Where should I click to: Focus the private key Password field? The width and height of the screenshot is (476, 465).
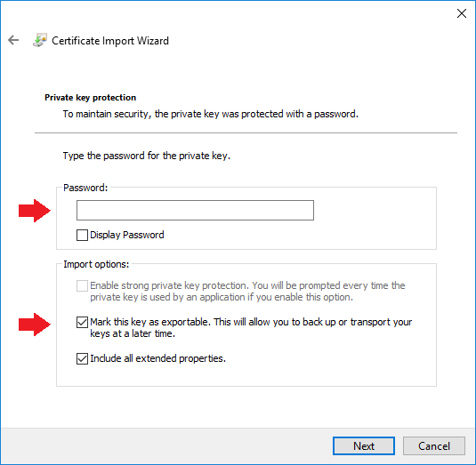(x=195, y=210)
